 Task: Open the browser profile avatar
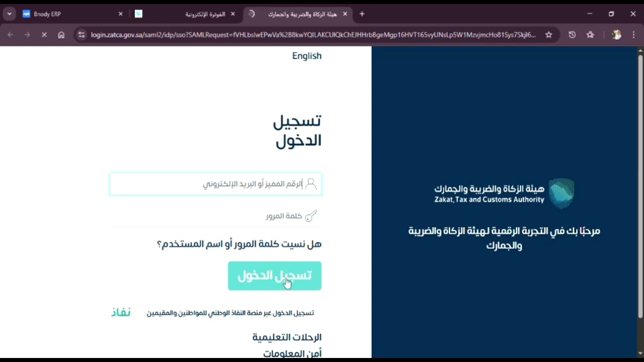pyautogui.click(x=616, y=35)
